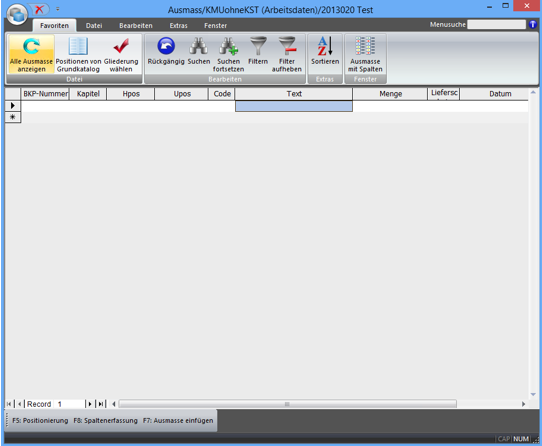The image size is (542, 446).
Task: Click F7: Ausmasse einfügen shortcut
Action: [x=178, y=420]
